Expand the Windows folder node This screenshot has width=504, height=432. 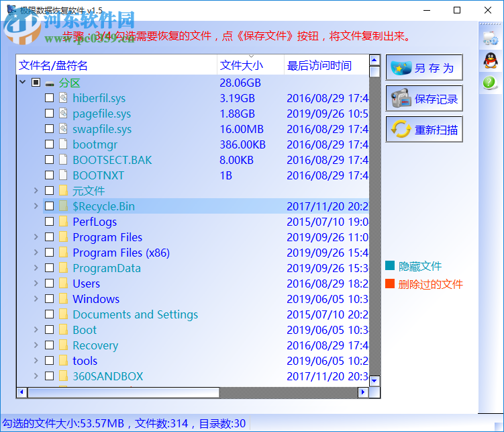36,298
